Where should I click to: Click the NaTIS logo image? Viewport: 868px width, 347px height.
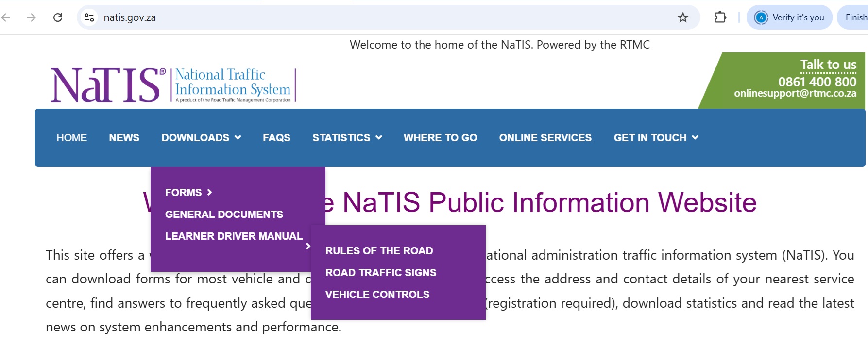pyautogui.click(x=172, y=85)
